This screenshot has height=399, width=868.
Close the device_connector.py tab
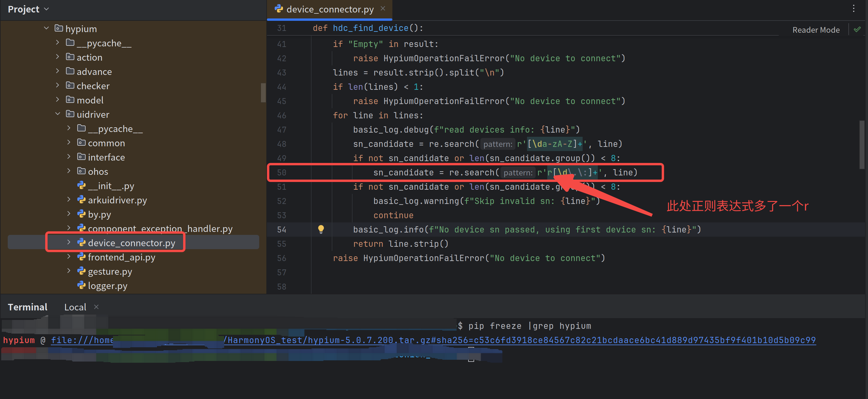coord(383,8)
